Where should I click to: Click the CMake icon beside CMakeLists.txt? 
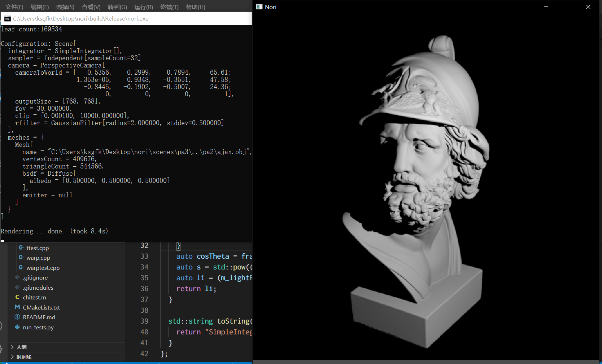click(17, 307)
